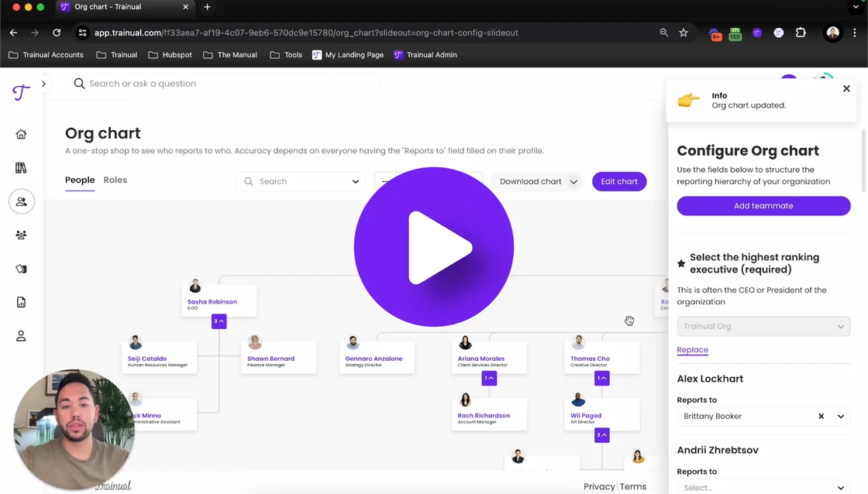Screen dimensions: 868x494
Task: Open the tab search chevron at the tab strip's end
Action: [x=856, y=7]
